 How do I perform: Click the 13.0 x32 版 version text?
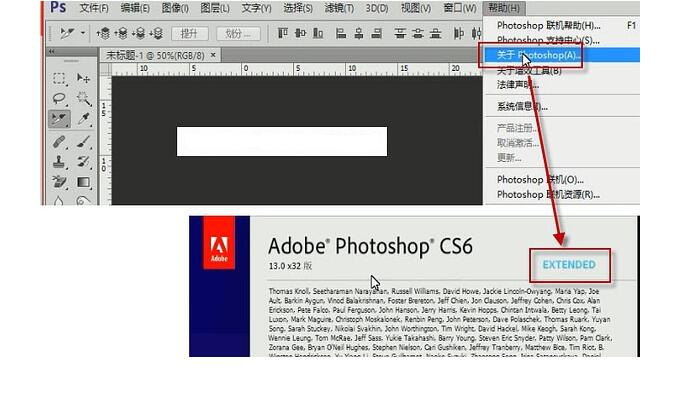[x=290, y=266]
